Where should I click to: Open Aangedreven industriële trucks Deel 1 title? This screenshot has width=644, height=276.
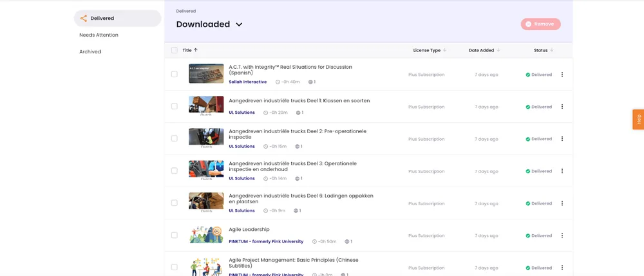coord(299,101)
